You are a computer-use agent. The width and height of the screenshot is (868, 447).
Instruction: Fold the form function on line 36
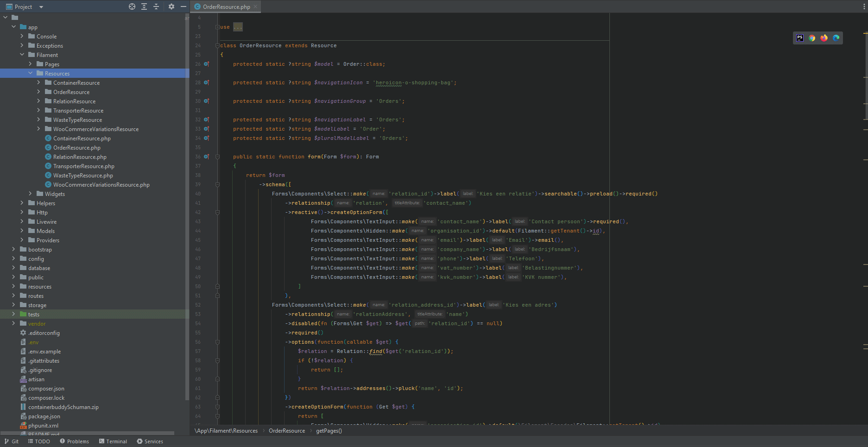point(217,157)
